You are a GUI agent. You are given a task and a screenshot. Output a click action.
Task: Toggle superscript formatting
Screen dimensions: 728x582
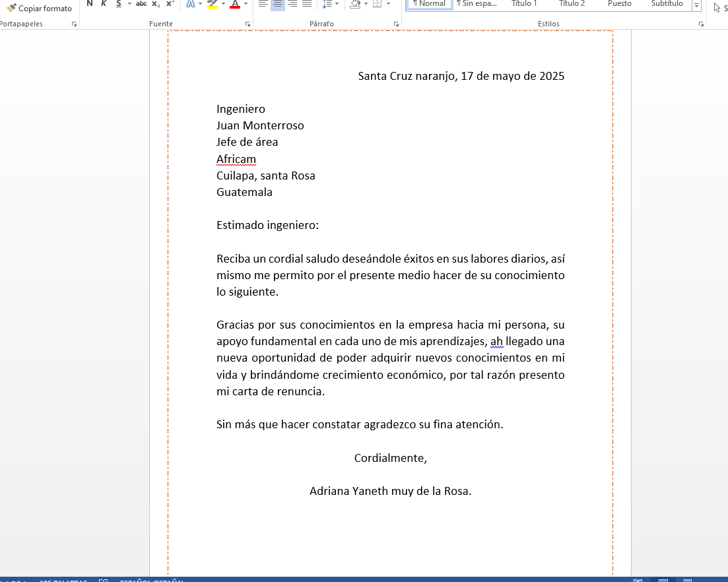(170, 4)
